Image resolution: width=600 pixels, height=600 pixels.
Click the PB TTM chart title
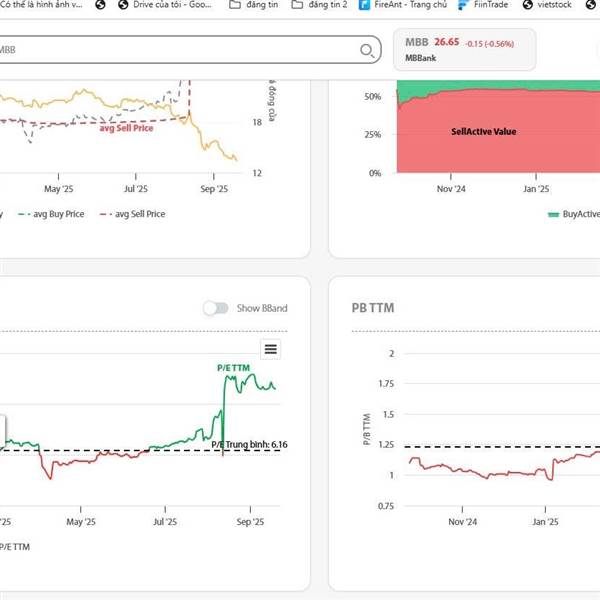(x=373, y=308)
